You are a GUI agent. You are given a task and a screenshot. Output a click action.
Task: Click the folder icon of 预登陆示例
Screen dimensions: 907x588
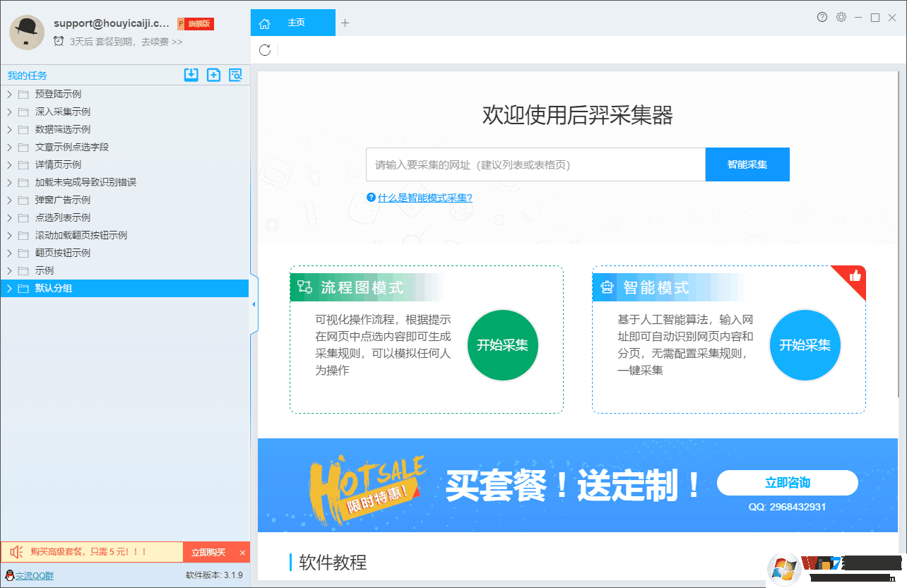click(x=23, y=94)
